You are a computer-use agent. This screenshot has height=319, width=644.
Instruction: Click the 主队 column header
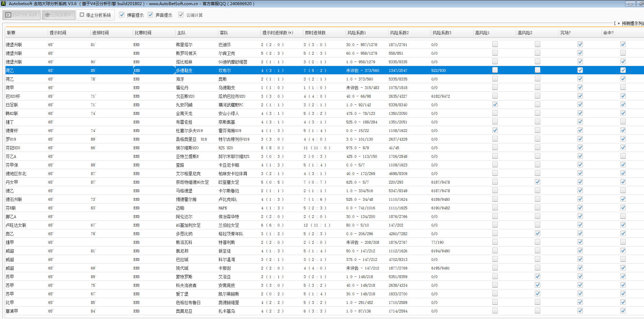point(181,33)
